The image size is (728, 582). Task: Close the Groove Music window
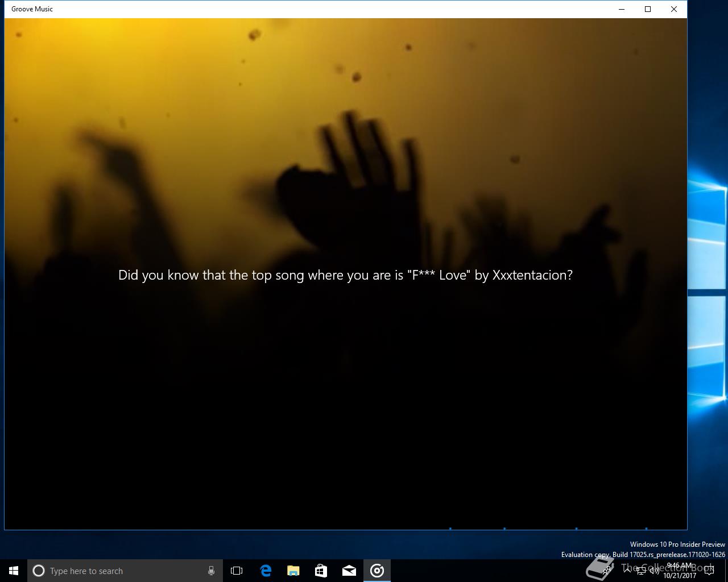pyautogui.click(x=674, y=9)
